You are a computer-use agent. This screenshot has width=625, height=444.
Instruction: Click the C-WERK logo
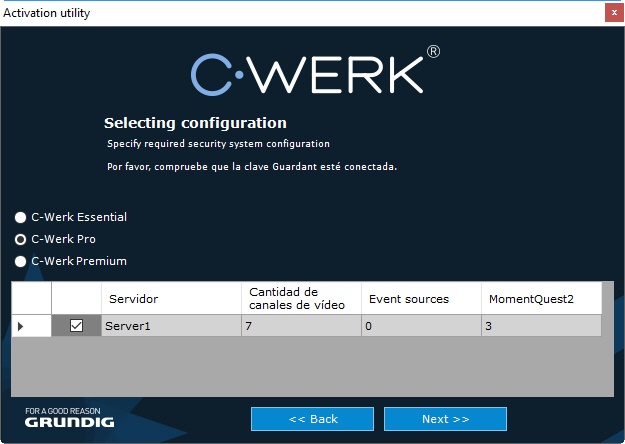pyautogui.click(x=314, y=73)
